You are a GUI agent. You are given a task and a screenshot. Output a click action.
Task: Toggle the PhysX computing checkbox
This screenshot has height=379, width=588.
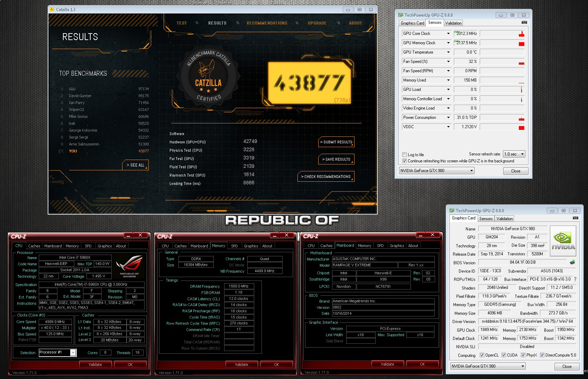(x=523, y=355)
